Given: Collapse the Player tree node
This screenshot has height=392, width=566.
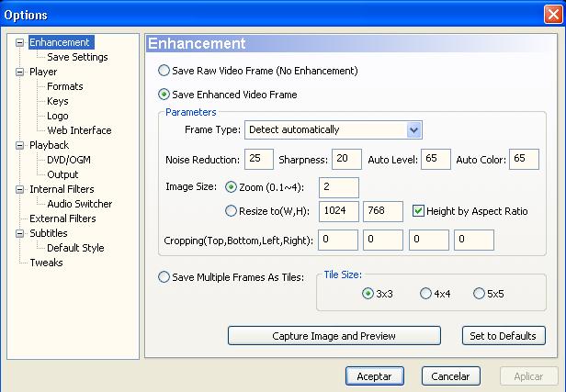Looking at the screenshot, I should point(20,73).
